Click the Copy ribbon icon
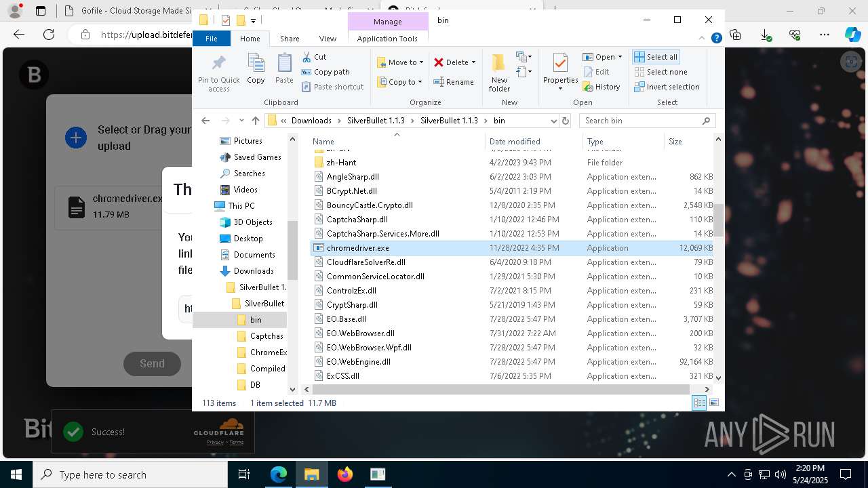 tap(256, 68)
